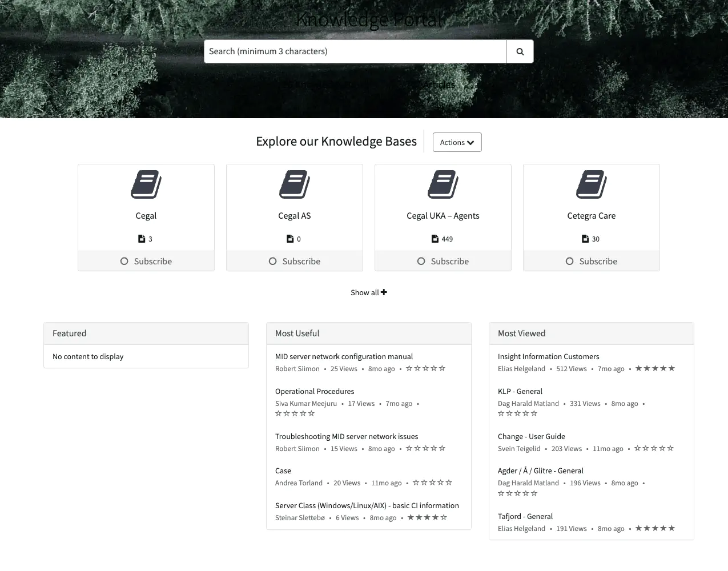
Task: Open the MID server network configuration manual article
Action: pos(344,356)
